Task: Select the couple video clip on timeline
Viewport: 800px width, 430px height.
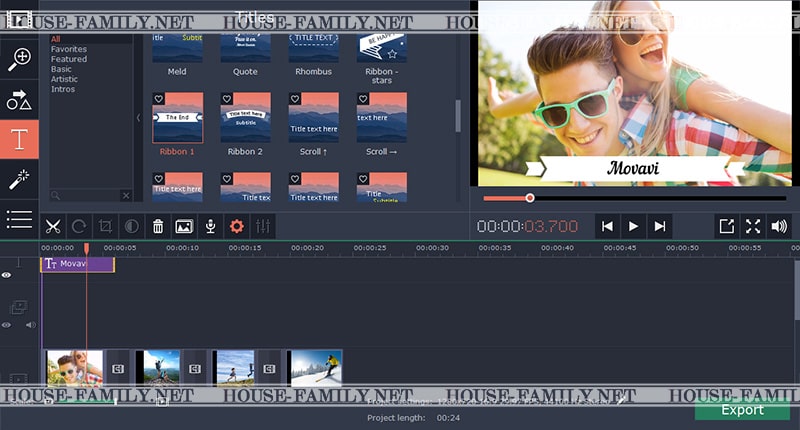Action: click(74, 368)
